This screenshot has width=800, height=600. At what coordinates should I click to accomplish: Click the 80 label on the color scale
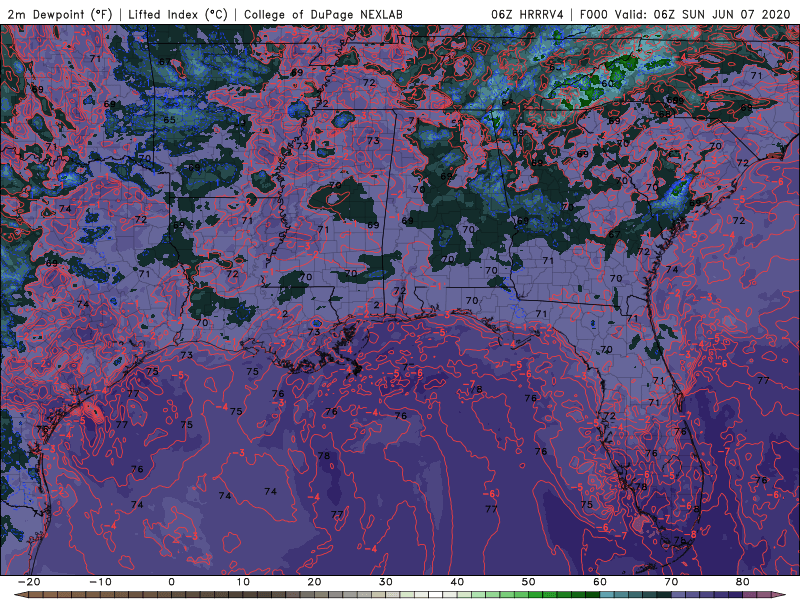pos(743,582)
